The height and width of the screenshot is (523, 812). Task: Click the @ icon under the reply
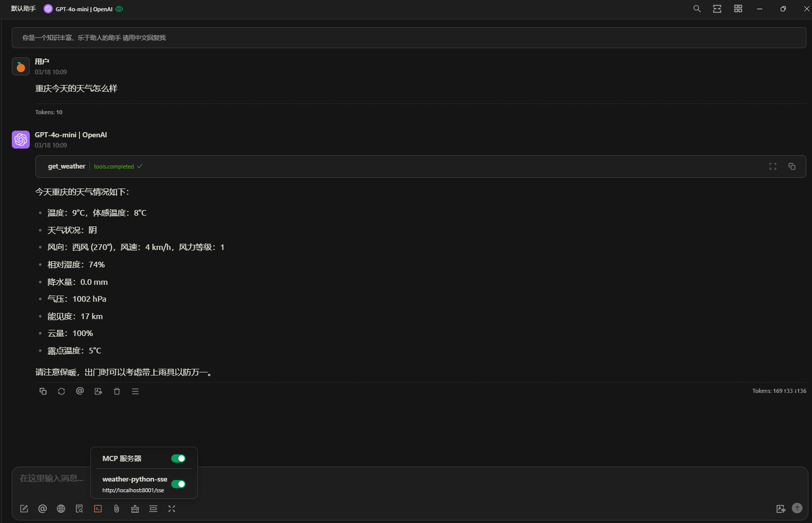coord(80,391)
